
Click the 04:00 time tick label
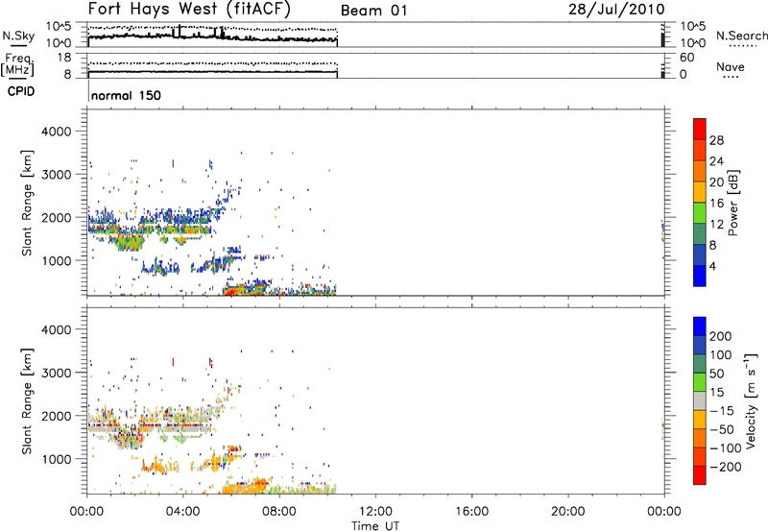(182, 512)
